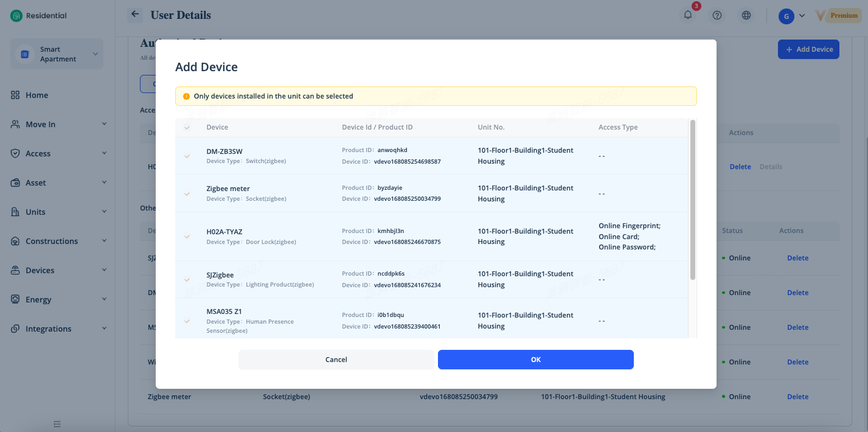Click the sidebar collapse icon at bottom
Screen dimensions: 868x432
(57, 423)
